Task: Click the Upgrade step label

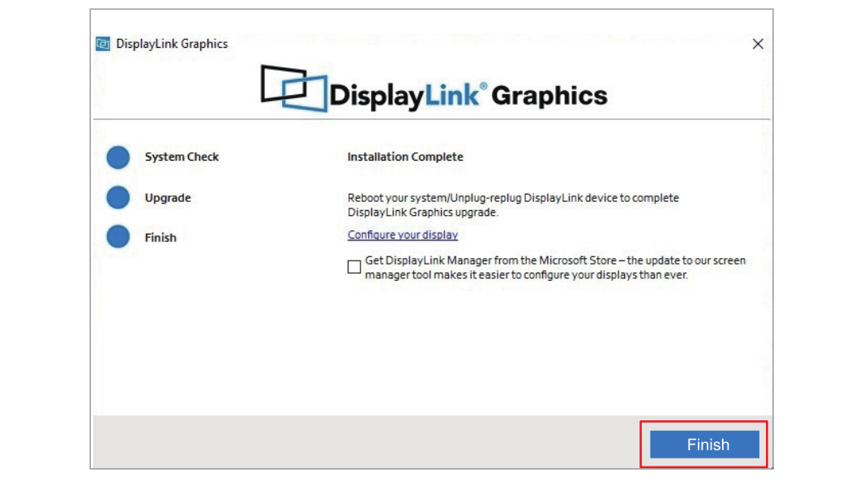Action: tap(168, 197)
